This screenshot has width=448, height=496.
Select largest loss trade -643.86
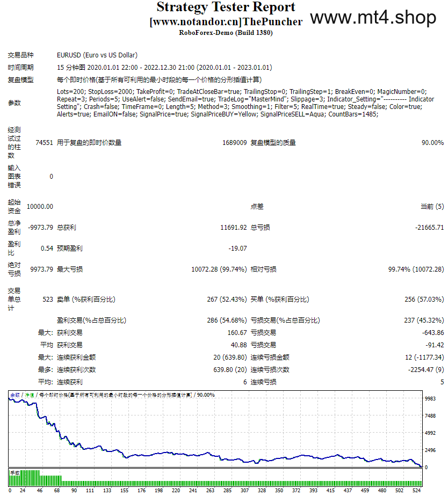(433, 332)
